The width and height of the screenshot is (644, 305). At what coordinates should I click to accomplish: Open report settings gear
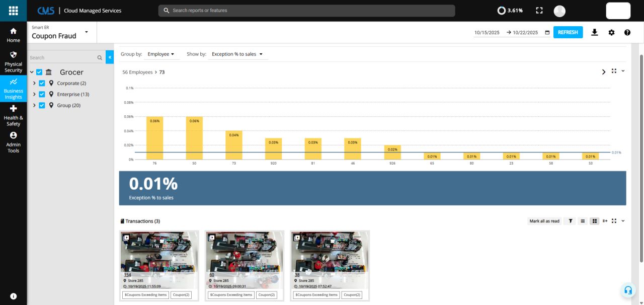tap(611, 32)
